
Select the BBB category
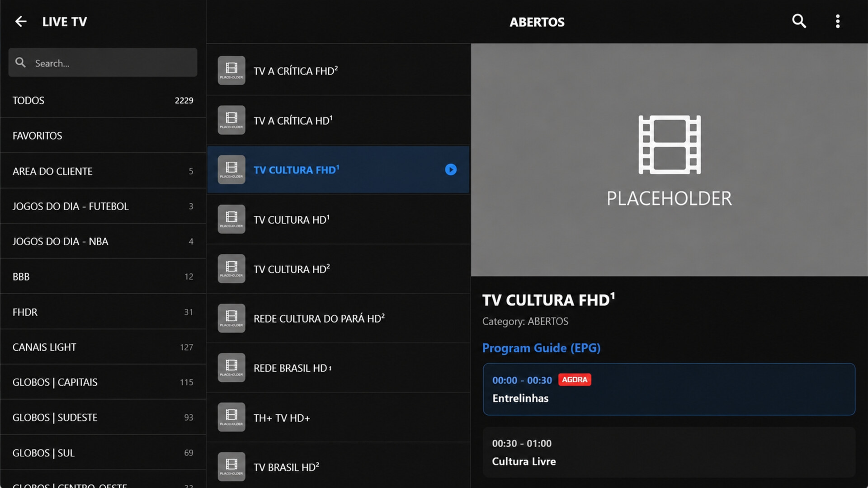click(x=103, y=277)
